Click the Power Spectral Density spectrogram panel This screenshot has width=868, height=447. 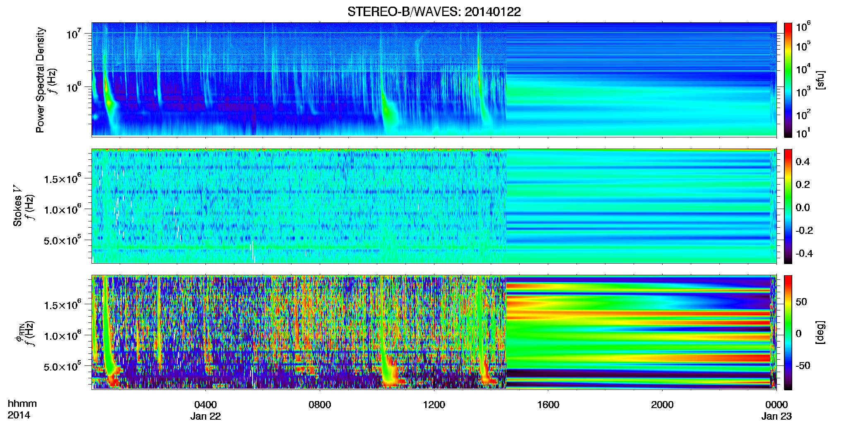pos(434,79)
